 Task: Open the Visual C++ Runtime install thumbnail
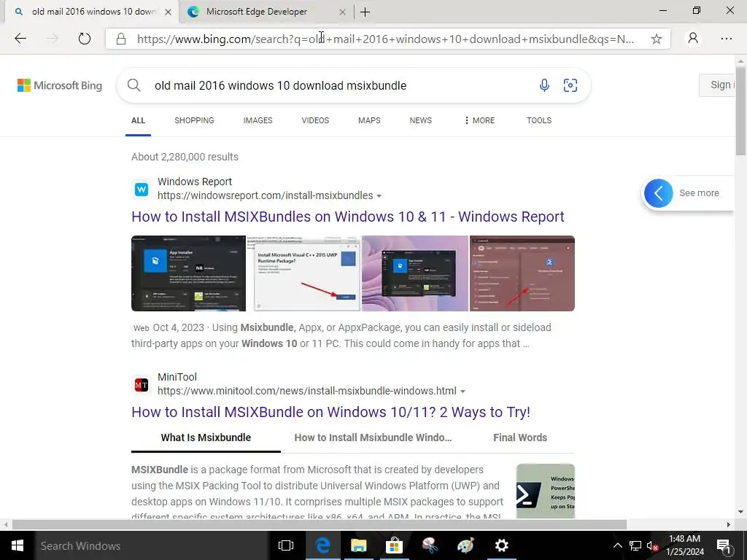(303, 273)
